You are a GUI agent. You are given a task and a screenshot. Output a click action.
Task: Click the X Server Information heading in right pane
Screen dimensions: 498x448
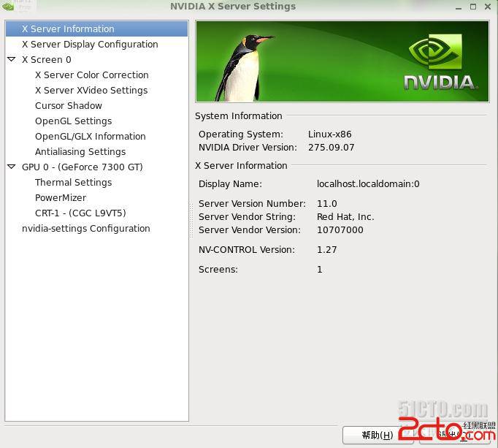coord(241,166)
